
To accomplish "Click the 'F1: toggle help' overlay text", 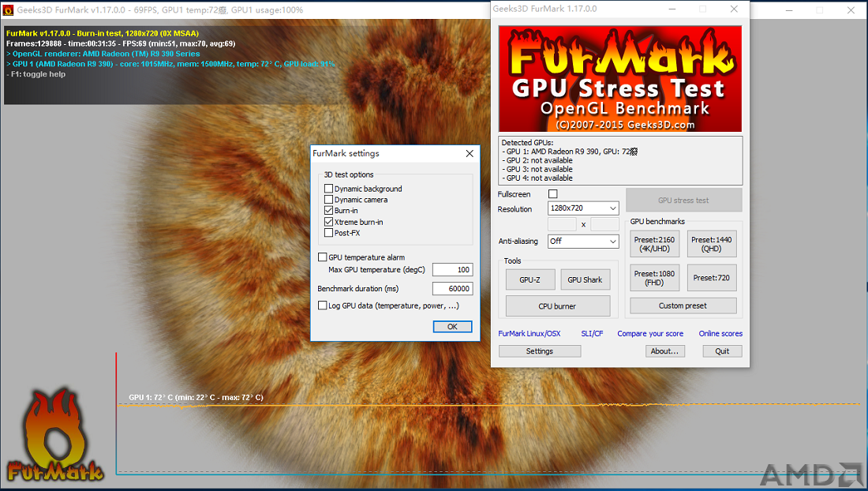I will [36, 74].
